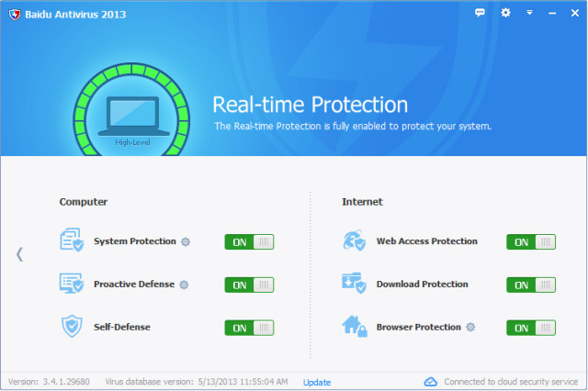Click the Browser Protection house lock icon
Screen dimensions: 588x391
355,326
